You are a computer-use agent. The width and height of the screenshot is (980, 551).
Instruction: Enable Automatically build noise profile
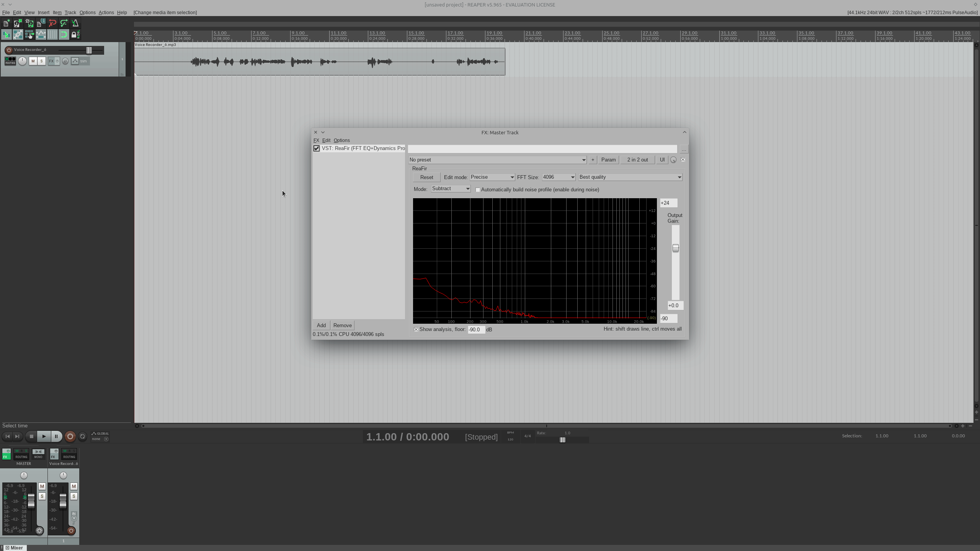tap(477, 190)
